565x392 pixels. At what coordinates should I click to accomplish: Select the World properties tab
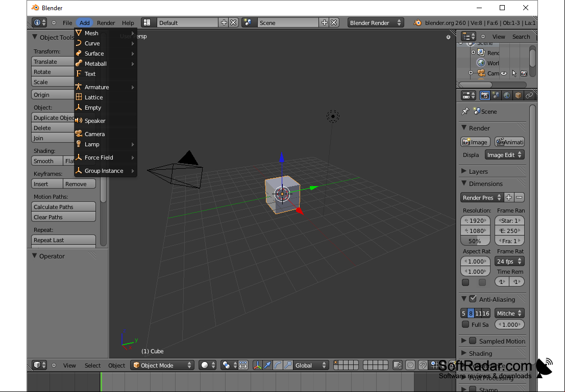[507, 95]
